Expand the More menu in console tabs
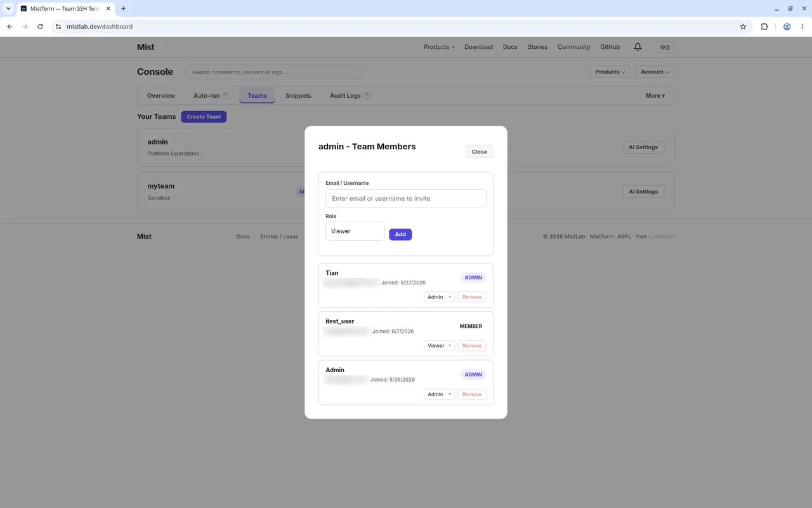 655,96
